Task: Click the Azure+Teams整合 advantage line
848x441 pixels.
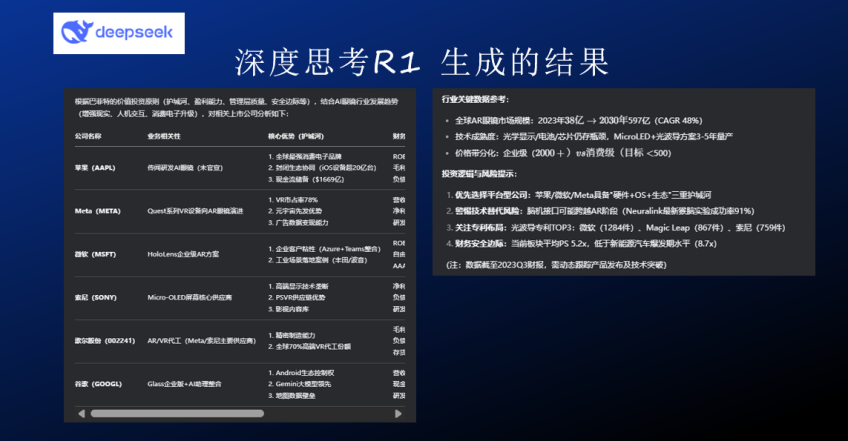Action: pos(324,249)
